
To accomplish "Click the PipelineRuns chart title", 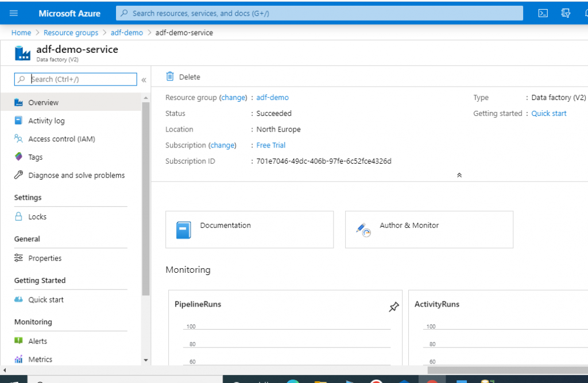I will click(198, 304).
